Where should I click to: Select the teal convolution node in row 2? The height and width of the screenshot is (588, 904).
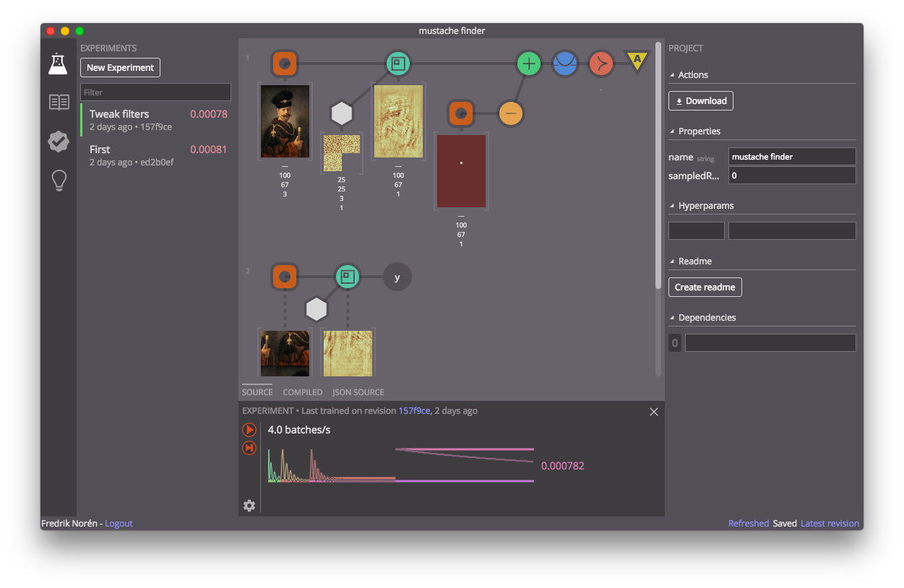pos(348,277)
